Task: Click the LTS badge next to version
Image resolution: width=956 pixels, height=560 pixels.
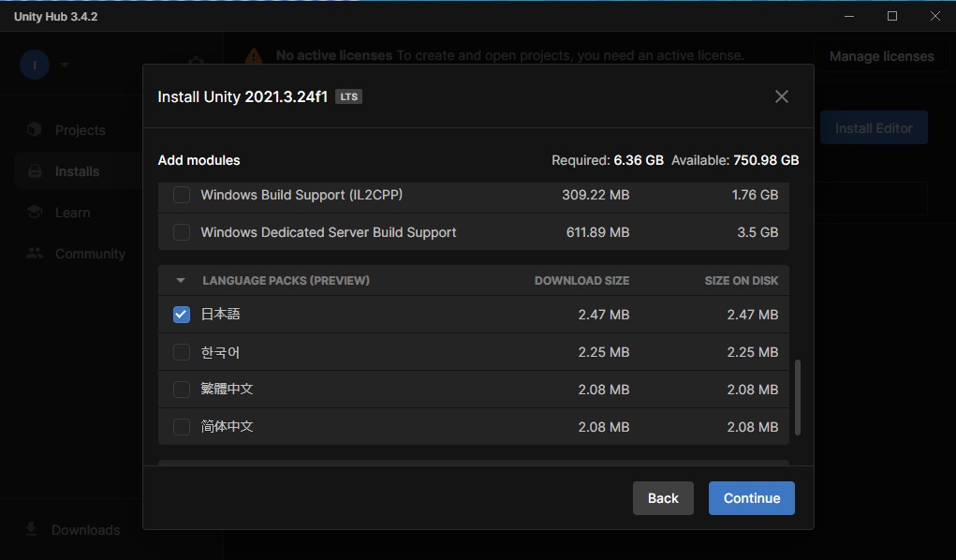Action: pos(348,96)
